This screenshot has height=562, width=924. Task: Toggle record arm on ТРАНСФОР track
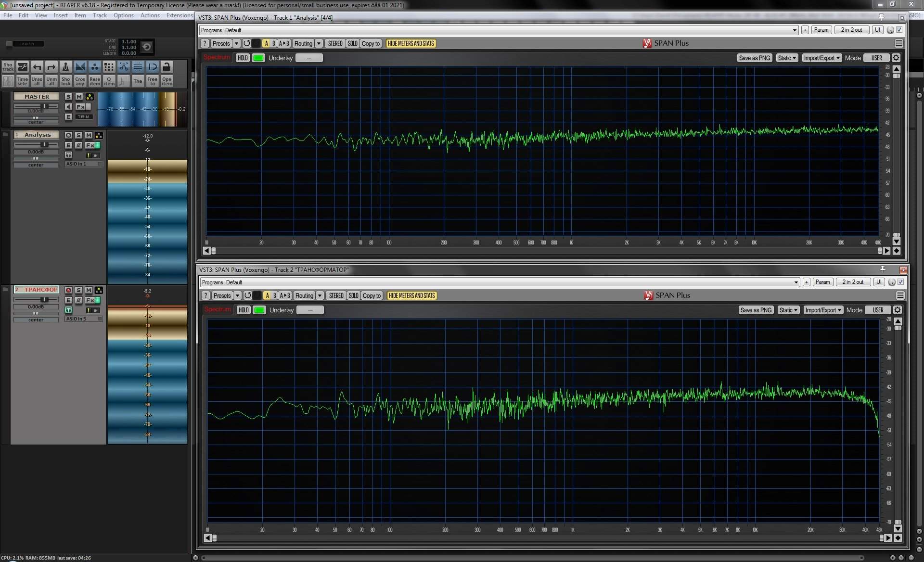(68, 290)
